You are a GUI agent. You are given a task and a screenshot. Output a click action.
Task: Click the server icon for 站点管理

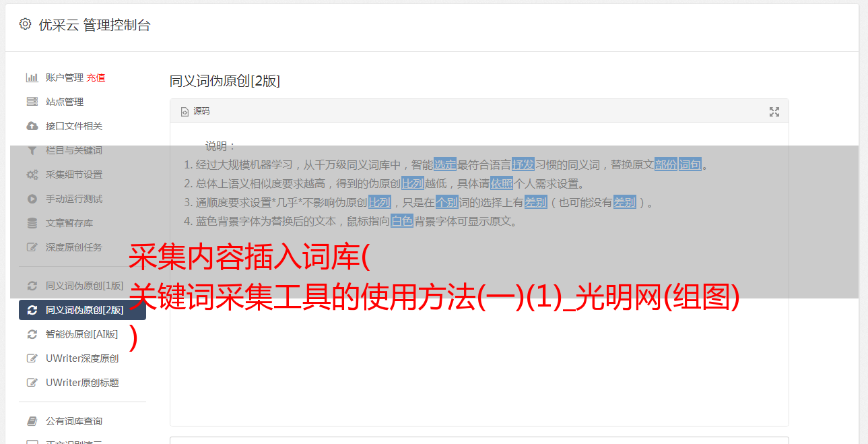tap(32, 102)
